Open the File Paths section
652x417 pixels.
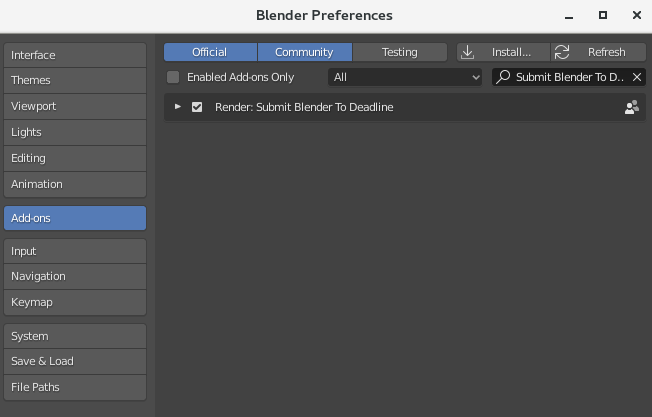[x=75, y=387]
